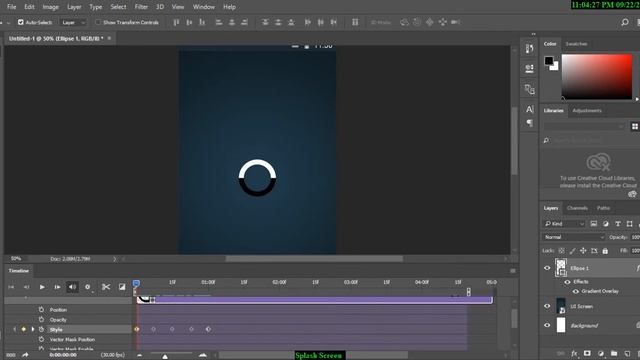Convert to frame animation icon
This screenshot has height=360, width=640.
click(11, 355)
